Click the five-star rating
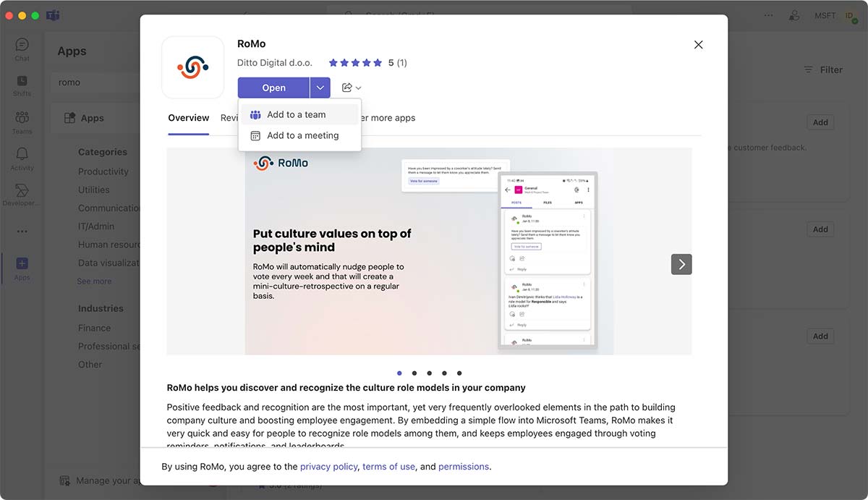The width and height of the screenshot is (868, 500). click(355, 63)
